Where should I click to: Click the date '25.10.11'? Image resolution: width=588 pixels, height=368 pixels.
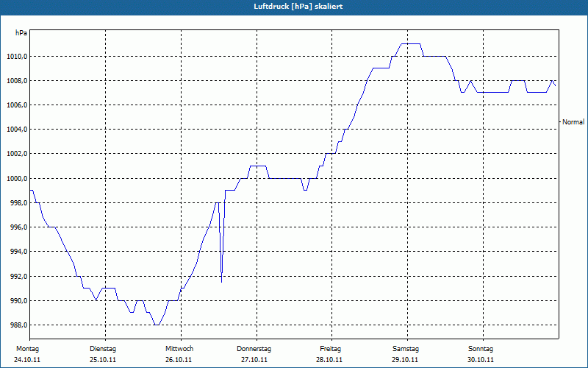click(103, 360)
